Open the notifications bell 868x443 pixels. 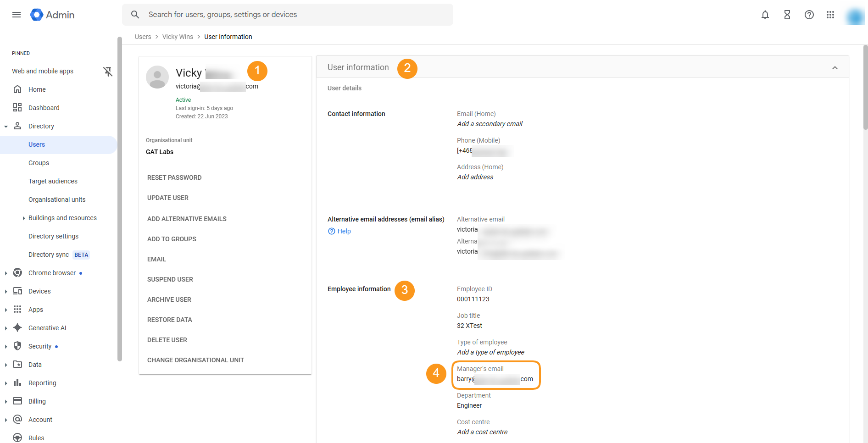[765, 15]
